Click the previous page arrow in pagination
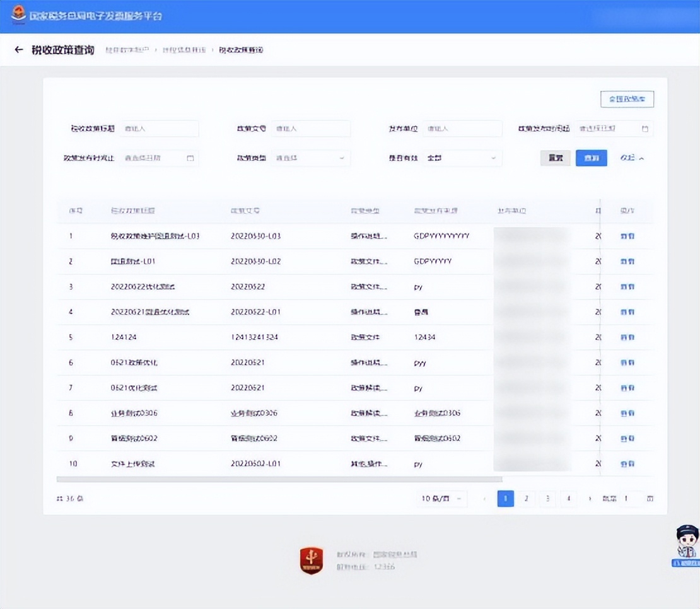Viewport: 700px width, 609px height. click(x=484, y=498)
